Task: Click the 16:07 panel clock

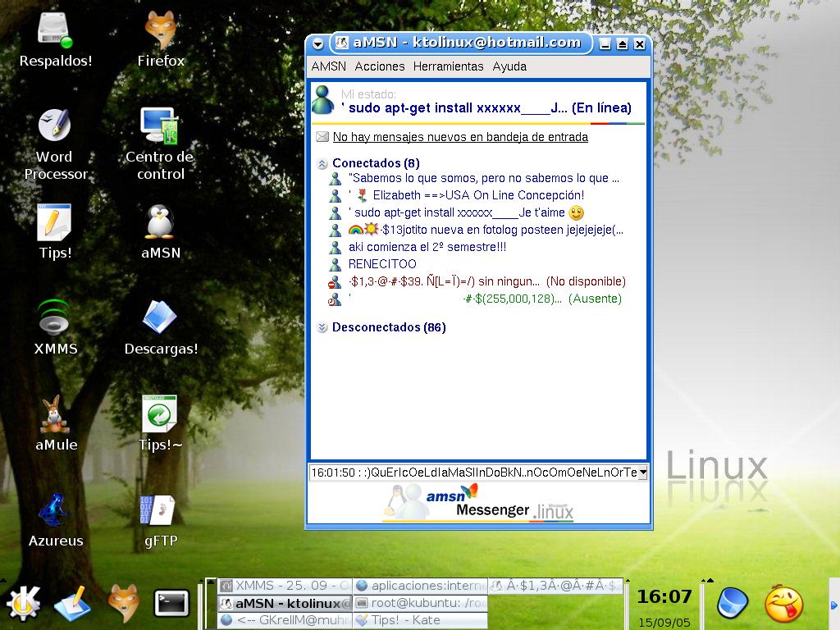Action: pos(664,597)
